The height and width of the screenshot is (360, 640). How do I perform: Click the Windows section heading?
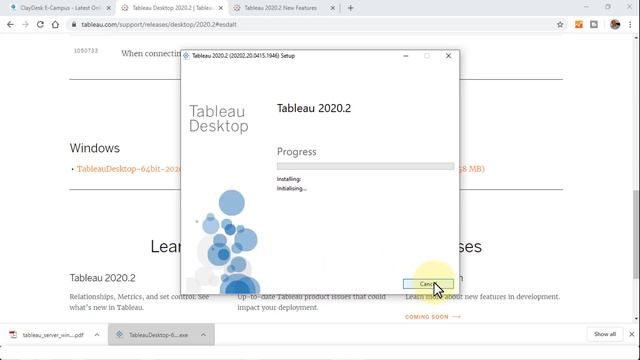(95, 148)
